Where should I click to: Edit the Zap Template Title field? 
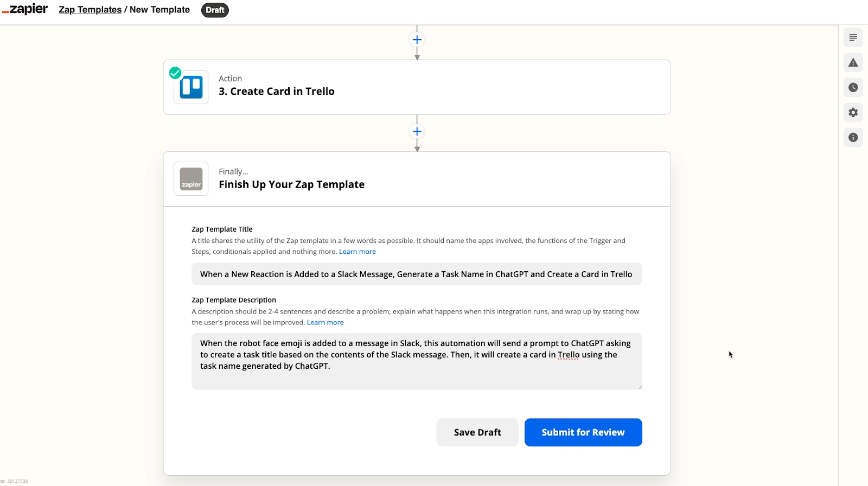coord(417,274)
